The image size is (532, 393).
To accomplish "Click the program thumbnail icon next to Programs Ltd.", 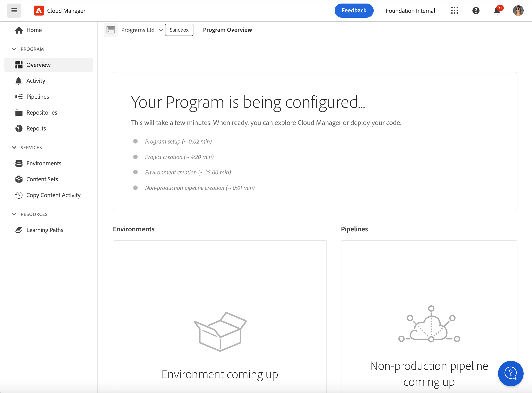I will pos(111,30).
